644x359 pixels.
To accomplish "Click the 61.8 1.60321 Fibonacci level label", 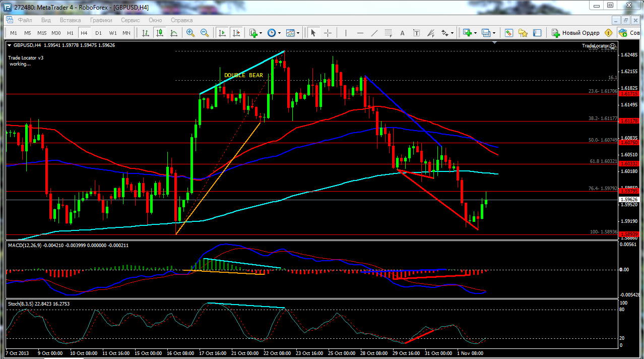I will [x=603, y=161].
